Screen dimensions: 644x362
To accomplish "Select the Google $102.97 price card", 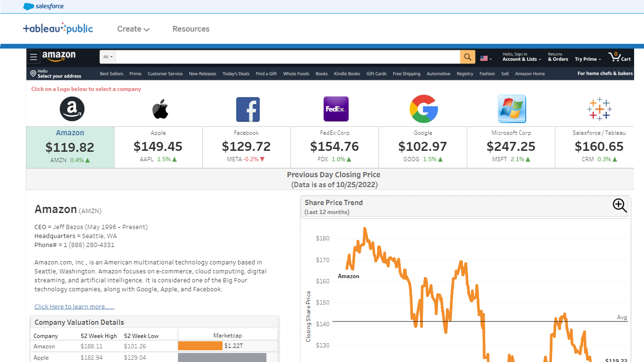I will (423, 147).
